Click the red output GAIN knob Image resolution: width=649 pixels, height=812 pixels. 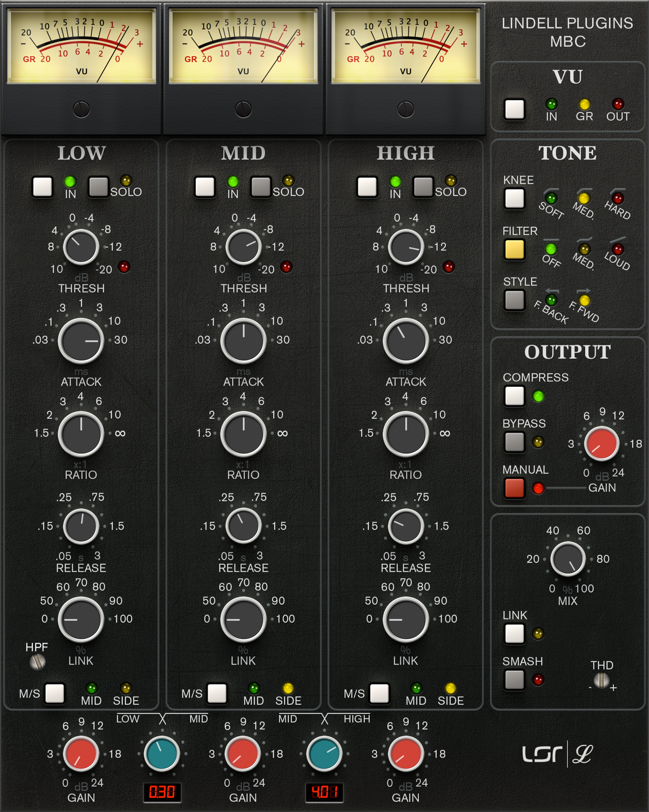601,444
